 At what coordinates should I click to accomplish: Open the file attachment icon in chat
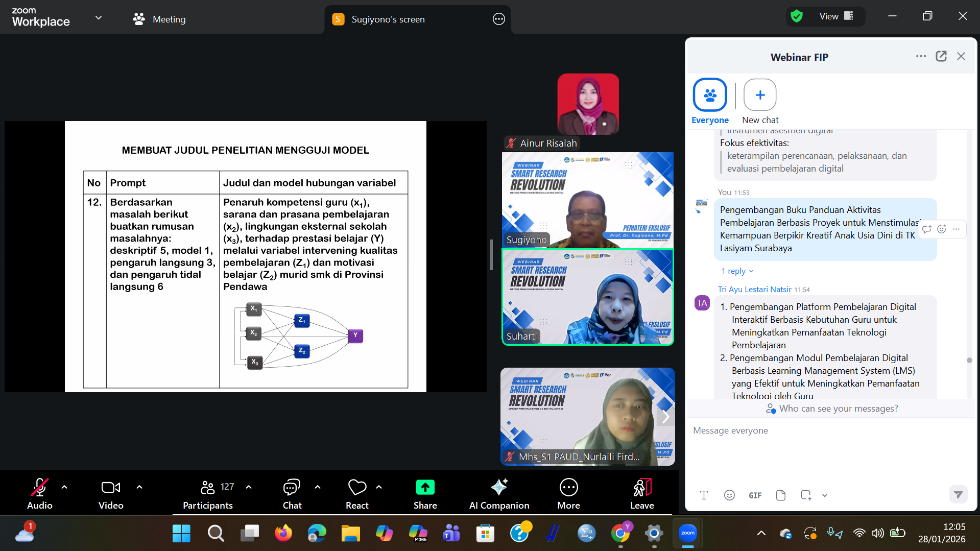(780, 495)
